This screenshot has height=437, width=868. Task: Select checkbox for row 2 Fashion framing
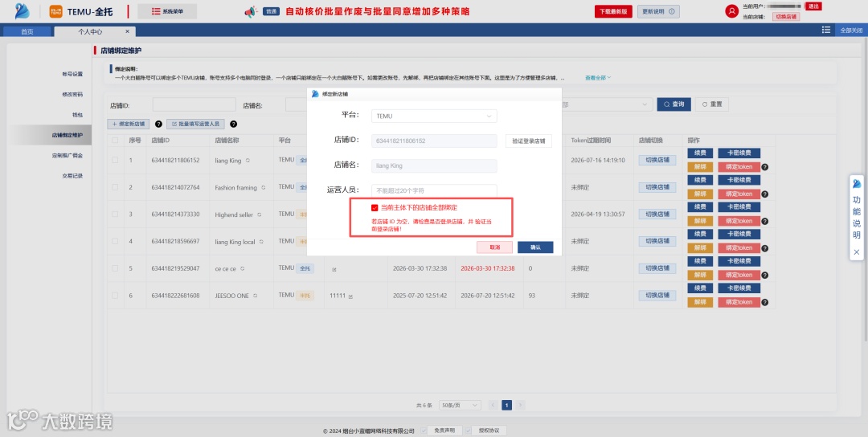pyautogui.click(x=115, y=187)
